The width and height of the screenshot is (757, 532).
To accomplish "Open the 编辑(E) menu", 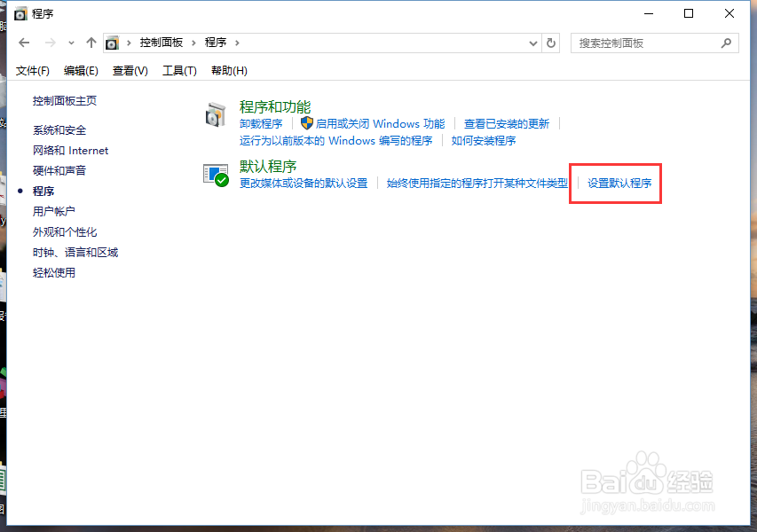I will coord(81,71).
